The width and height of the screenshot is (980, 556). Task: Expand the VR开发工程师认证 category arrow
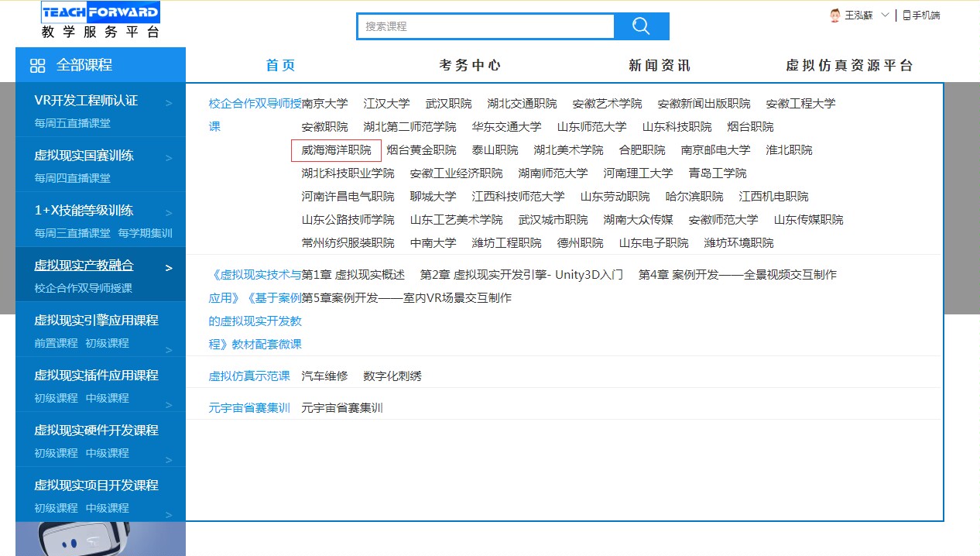(x=169, y=103)
